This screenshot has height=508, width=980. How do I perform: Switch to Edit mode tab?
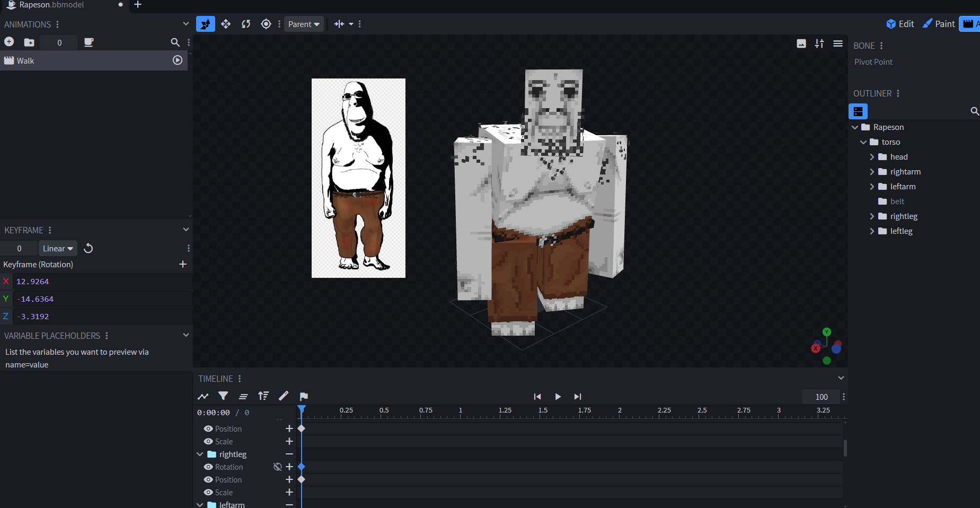(900, 24)
